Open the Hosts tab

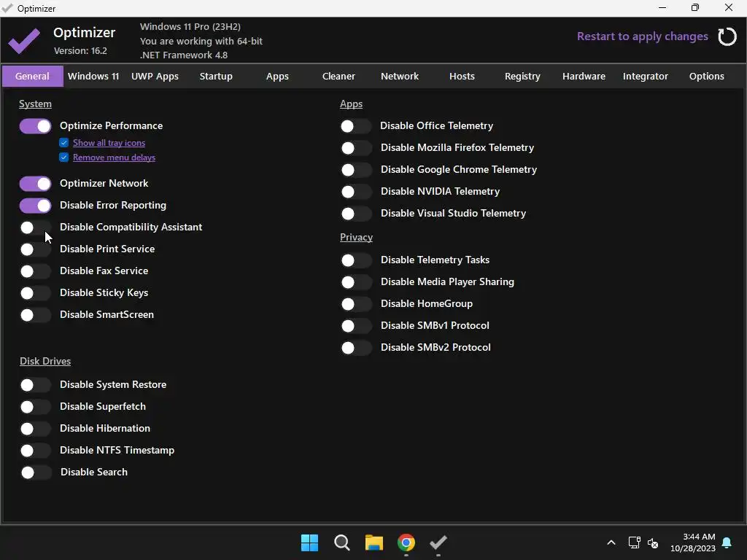462,76
